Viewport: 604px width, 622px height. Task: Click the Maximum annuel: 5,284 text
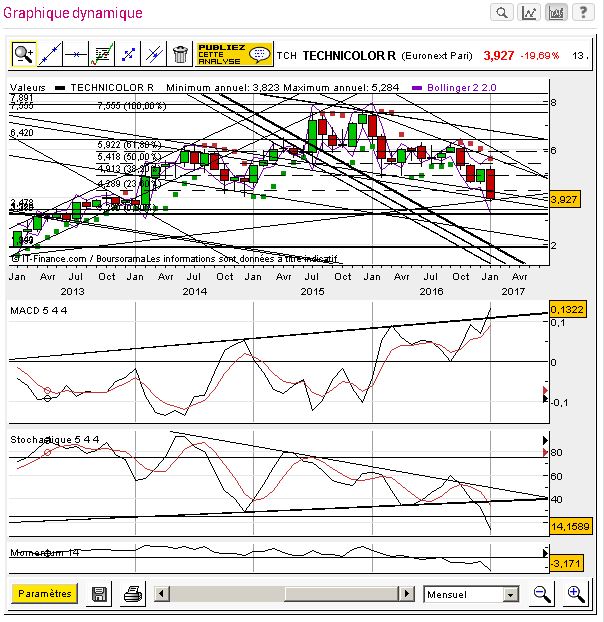pos(341,88)
